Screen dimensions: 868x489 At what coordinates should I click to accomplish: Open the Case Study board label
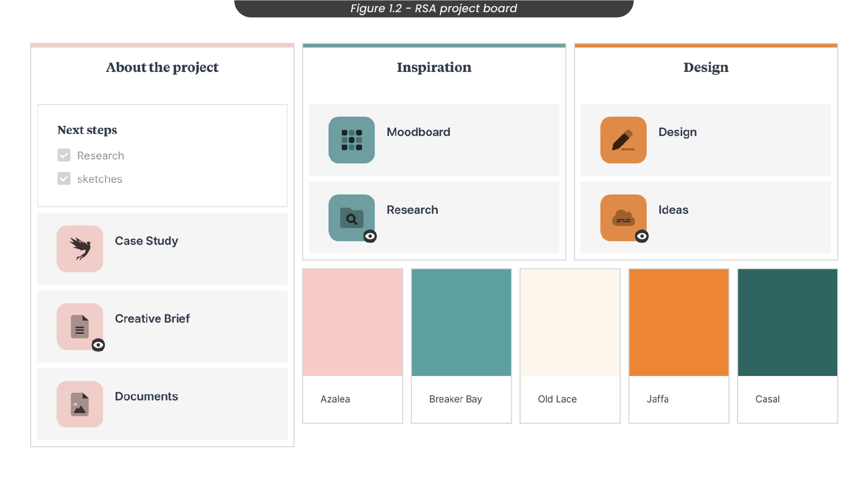point(146,241)
